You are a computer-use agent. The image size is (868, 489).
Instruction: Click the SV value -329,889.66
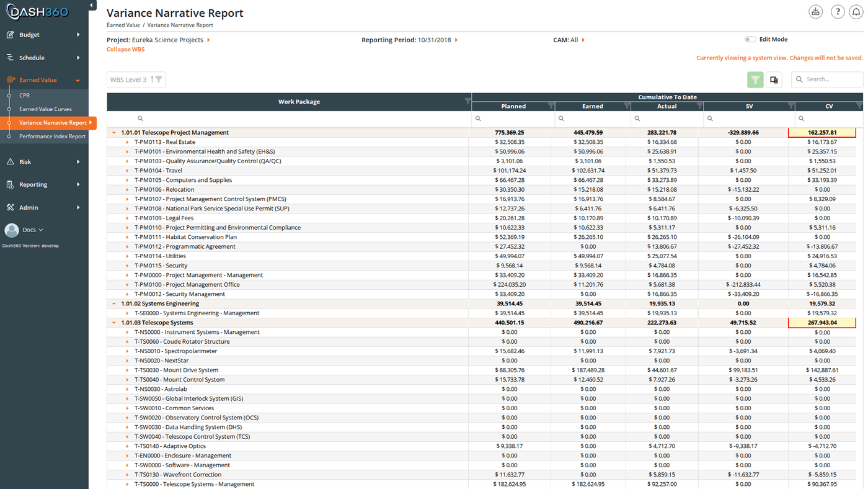pyautogui.click(x=743, y=133)
